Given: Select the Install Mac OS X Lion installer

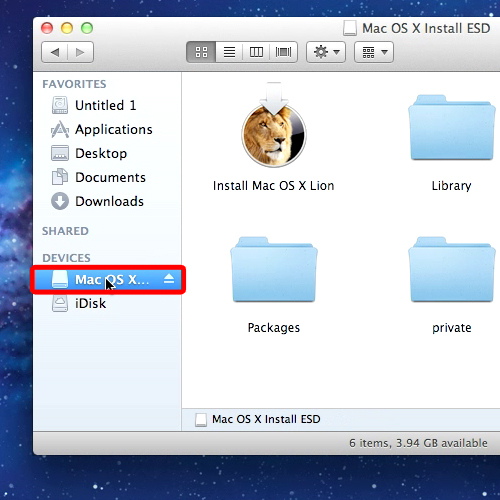Looking at the screenshot, I should [x=274, y=137].
